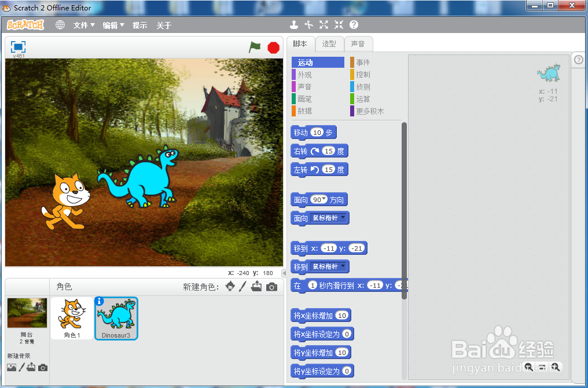The width and height of the screenshot is (588, 388).
Task: Select the 角色1 cat sprite thumbnail
Action: [x=72, y=318]
